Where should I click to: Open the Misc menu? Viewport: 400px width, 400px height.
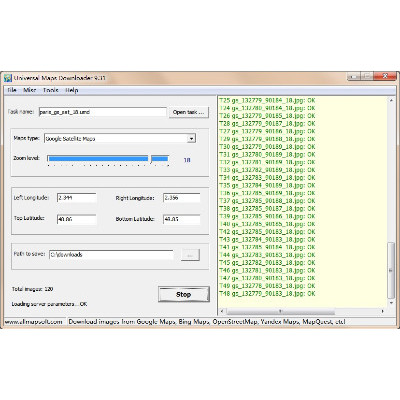[x=30, y=90]
